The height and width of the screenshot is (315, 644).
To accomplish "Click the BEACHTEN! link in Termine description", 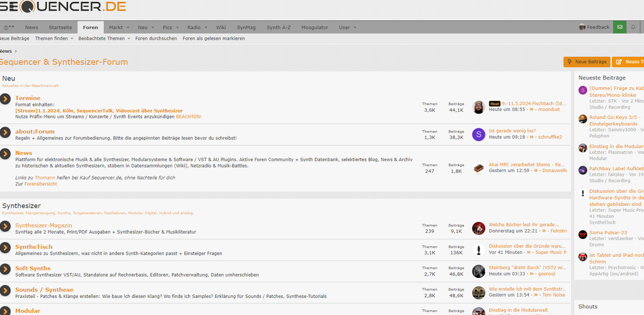I will tap(189, 117).
